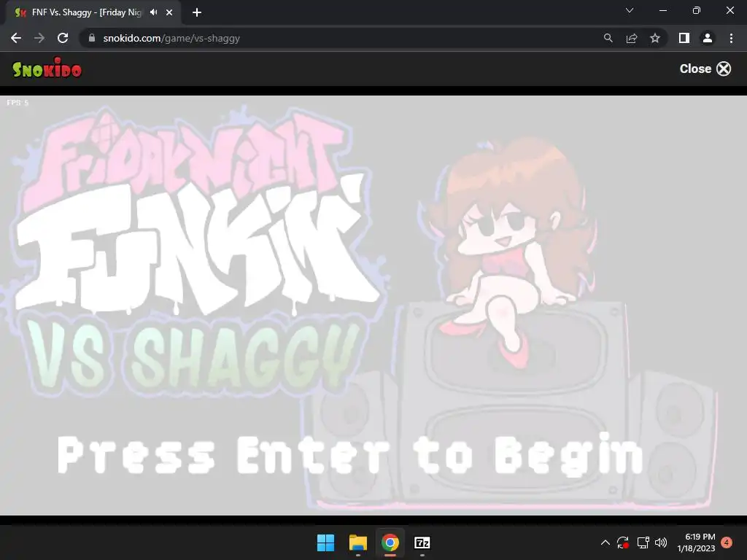Click the Chrome taskbar icon
The image size is (747, 560).
(x=390, y=542)
